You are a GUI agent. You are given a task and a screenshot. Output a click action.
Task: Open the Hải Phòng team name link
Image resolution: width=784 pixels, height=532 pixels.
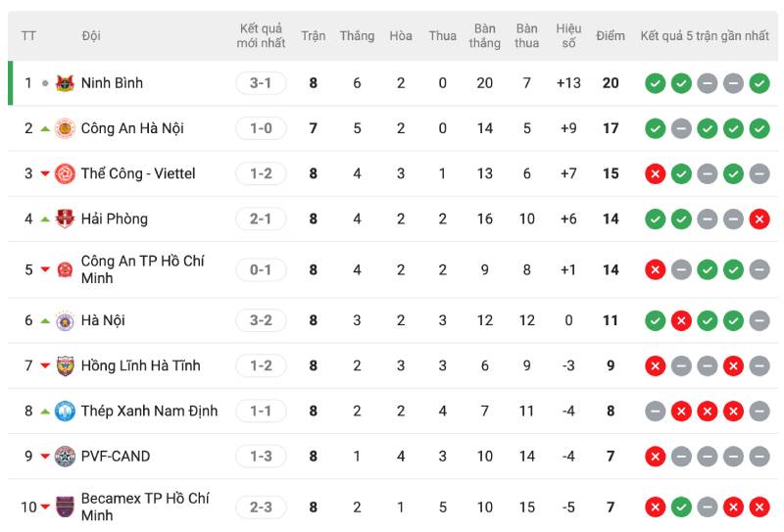pos(115,218)
